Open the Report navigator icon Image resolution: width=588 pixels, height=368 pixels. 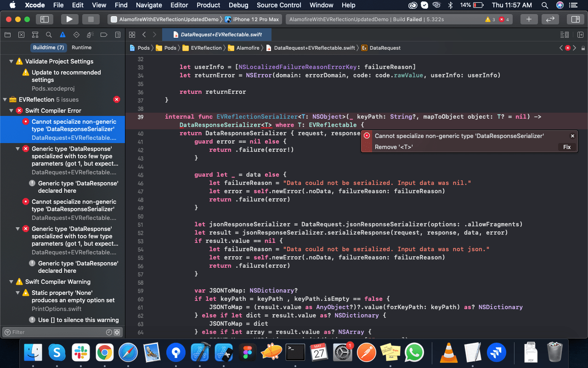tap(118, 35)
